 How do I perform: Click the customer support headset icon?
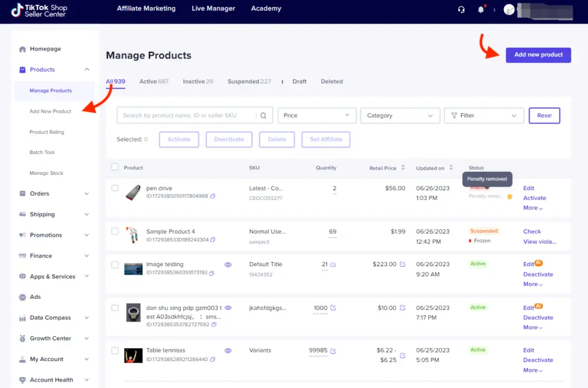pyautogui.click(x=461, y=9)
